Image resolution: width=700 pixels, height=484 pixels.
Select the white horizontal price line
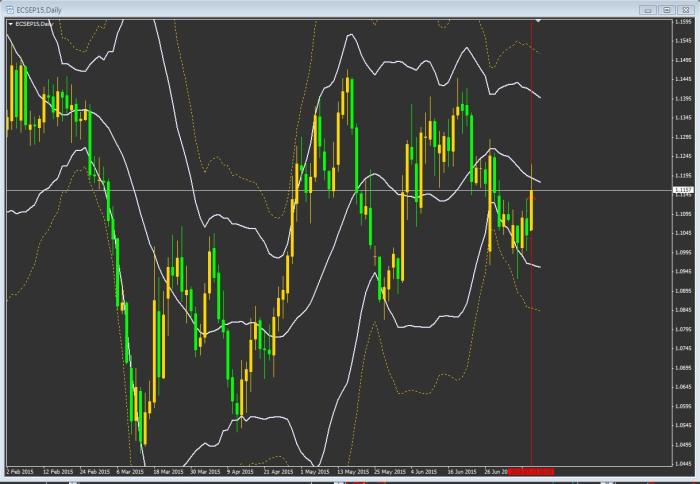click(x=339, y=191)
